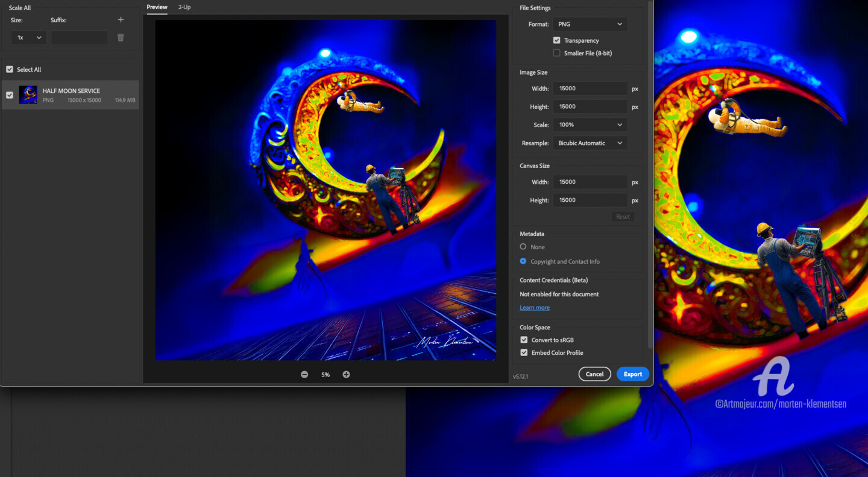Screen dimensions: 868x477
Task: Click the 114.9 MB file size text
Action: click(x=125, y=100)
